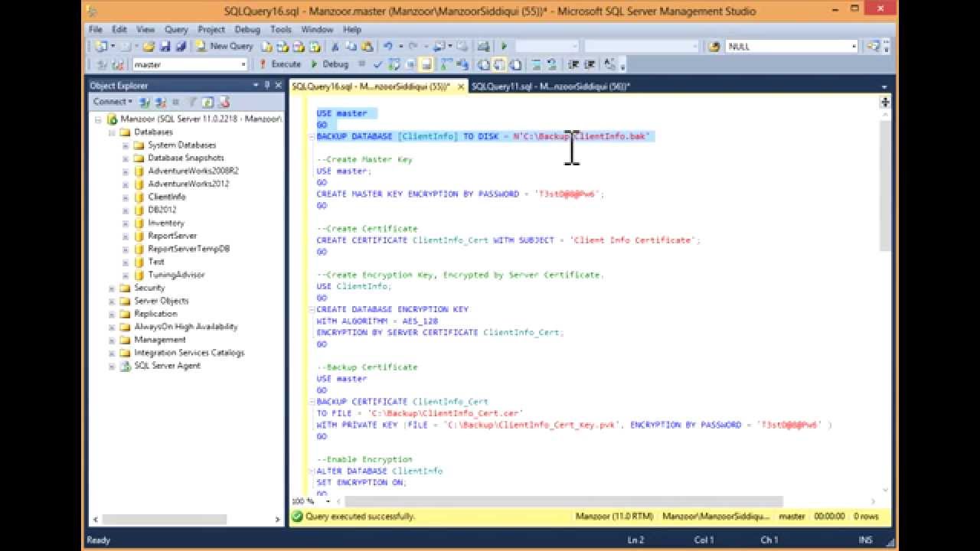The image size is (980, 551).
Task: Select the AdventureWorks2012 database
Action: [x=188, y=184]
